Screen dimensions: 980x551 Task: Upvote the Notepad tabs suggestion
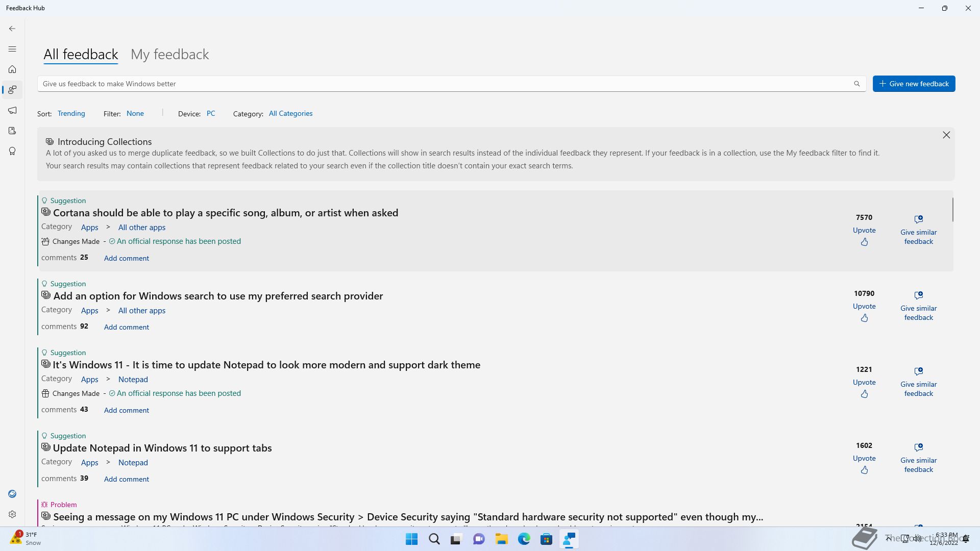point(864,470)
